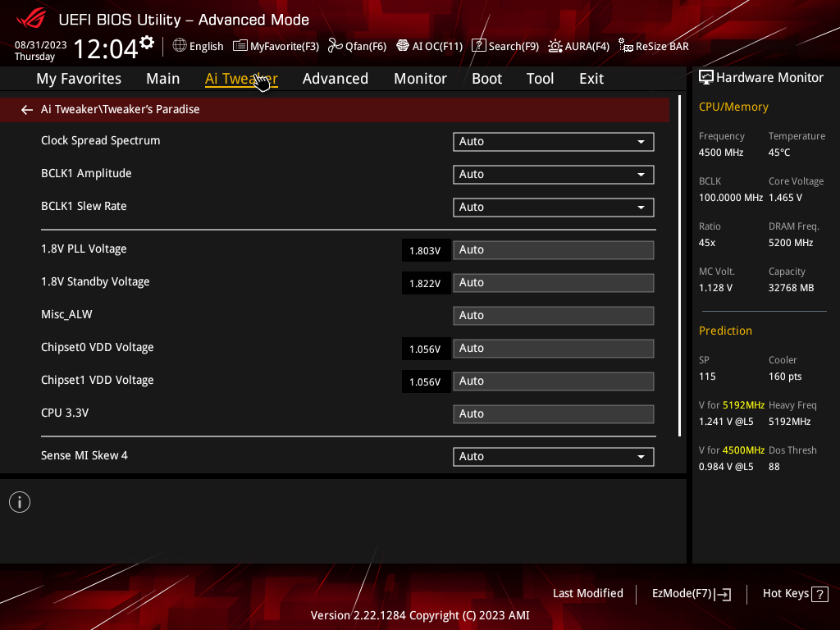
Task: Open MyFavorite(F3) list icon
Action: [240, 46]
